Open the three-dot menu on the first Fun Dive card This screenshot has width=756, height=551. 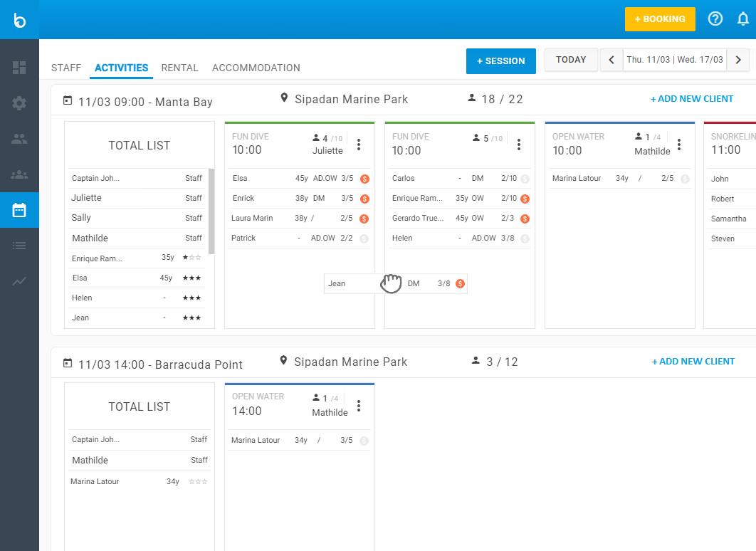(359, 144)
